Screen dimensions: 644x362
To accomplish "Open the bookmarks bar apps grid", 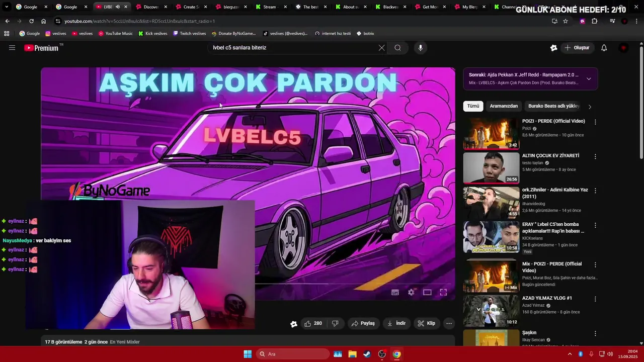I will (7, 34).
